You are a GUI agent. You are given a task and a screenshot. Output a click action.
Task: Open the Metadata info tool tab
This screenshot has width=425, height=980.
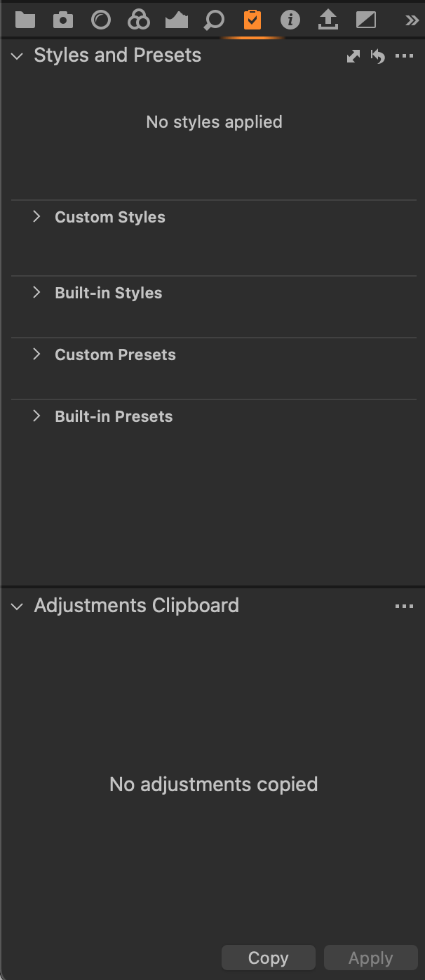(x=290, y=20)
